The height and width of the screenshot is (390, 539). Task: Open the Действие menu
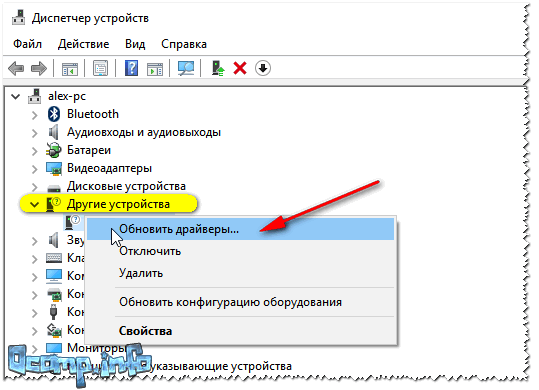84,44
